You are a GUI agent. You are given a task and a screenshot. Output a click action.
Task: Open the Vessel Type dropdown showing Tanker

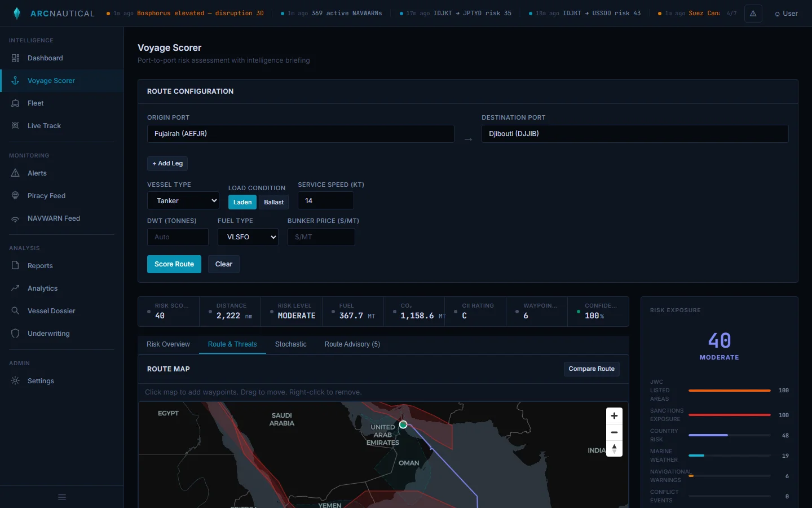(x=183, y=200)
